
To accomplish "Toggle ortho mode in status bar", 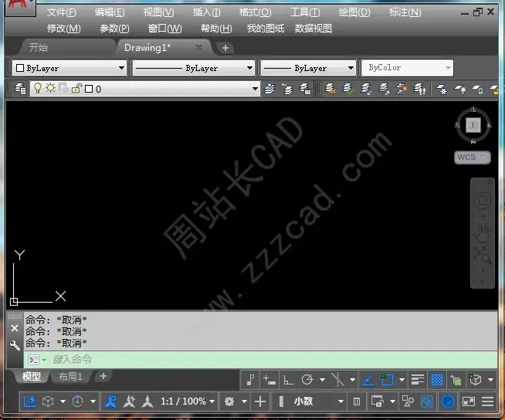I will (x=288, y=380).
